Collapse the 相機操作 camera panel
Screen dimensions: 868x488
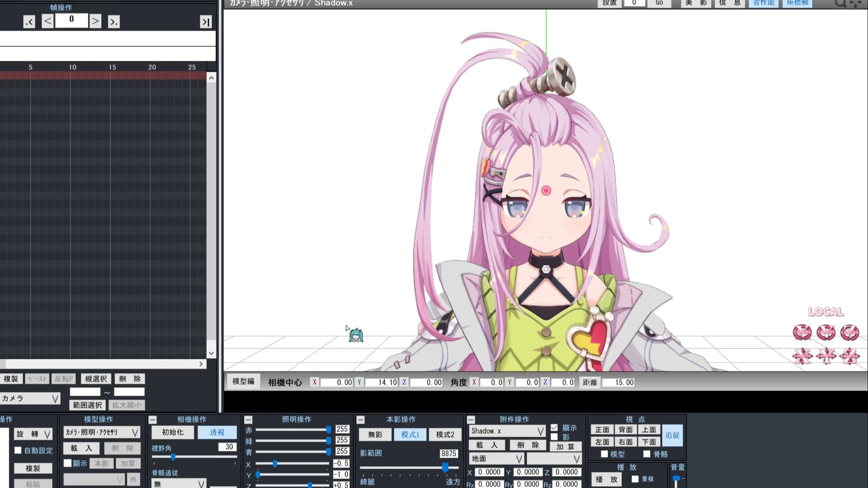point(153,420)
